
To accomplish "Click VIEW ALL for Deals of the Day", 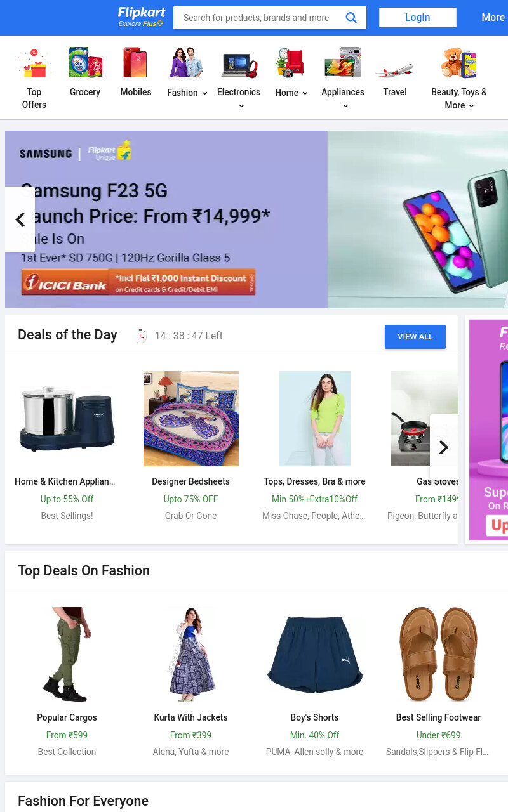I will point(415,337).
